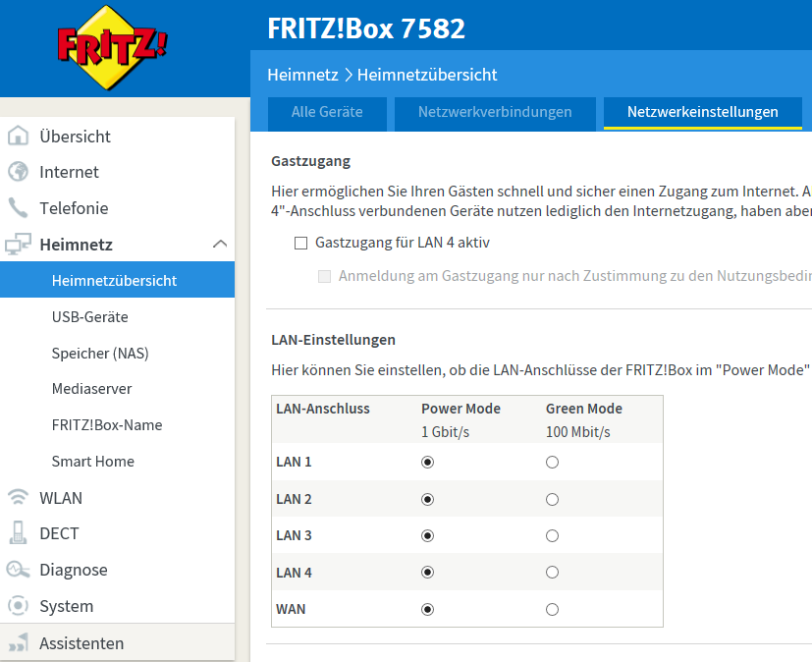
Task: Click the FRITZ!Box 7582 title
Action: (366, 28)
